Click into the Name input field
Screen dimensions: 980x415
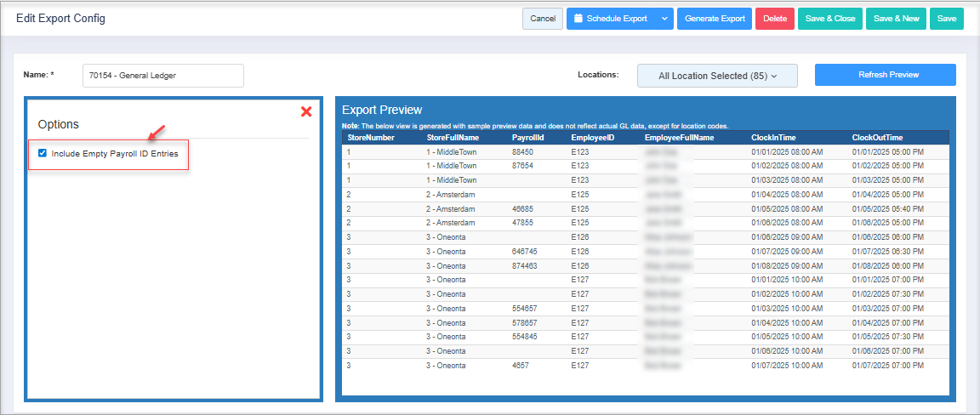[162, 76]
